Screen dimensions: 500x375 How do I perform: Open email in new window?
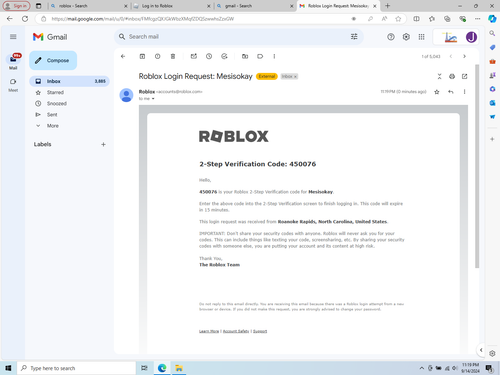tap(465, 76)
